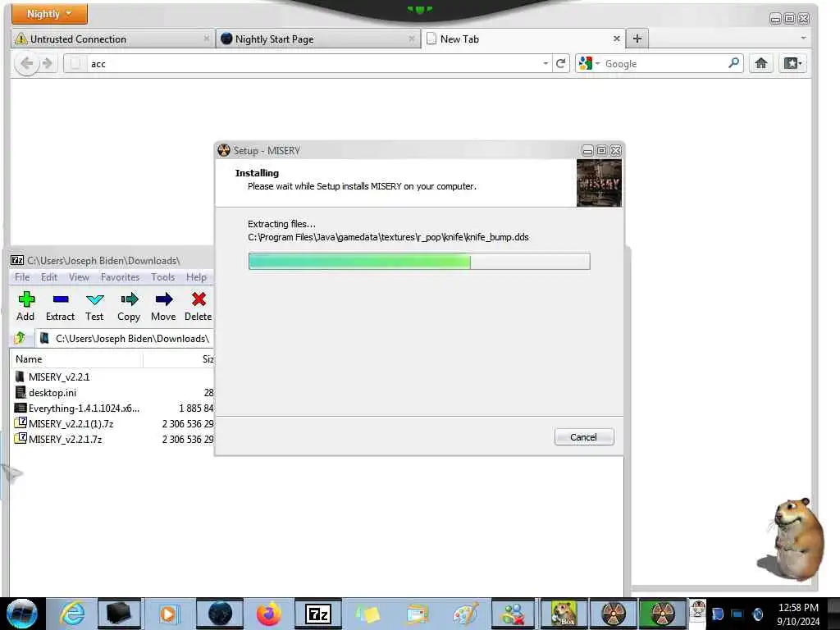Open Internet Explorer from the taskbar
This screenshot has width=840, height=630.
coord(72,614)
